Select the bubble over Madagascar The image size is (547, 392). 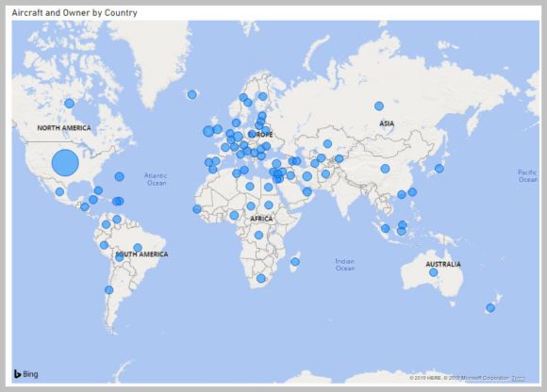coord(295,262)
